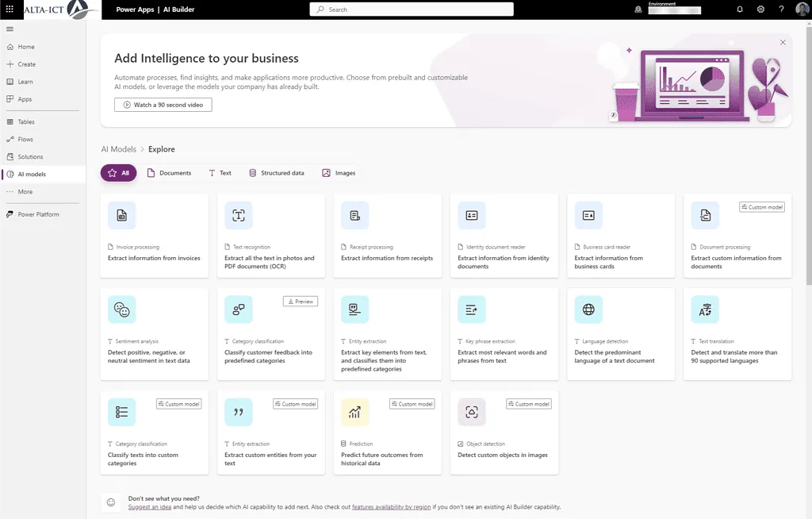This screenshot has height=519, width=812.
Task: Click into the Search box
Action: pyautogui.click(x=411, y=10)
